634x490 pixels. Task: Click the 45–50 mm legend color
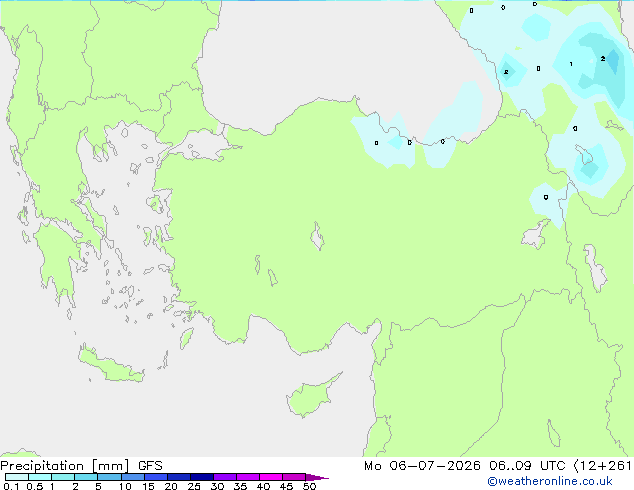coord(294,477)
